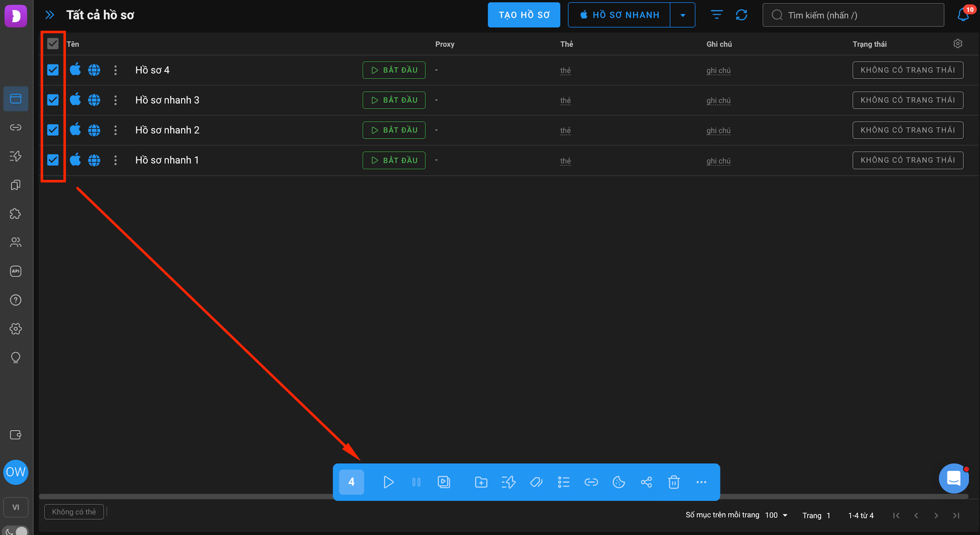Click the pause icon in bulk action bar
This screenshot has height=535, width=980.
[x=416, y=482]
